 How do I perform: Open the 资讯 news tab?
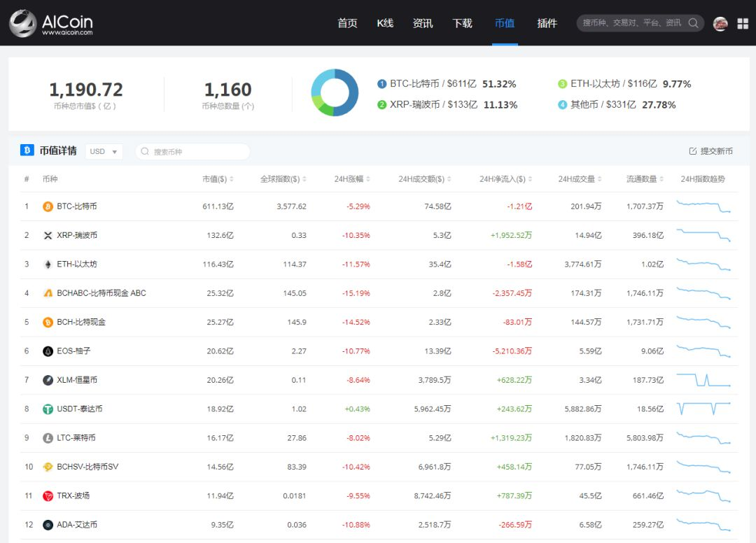coord(423,23)
